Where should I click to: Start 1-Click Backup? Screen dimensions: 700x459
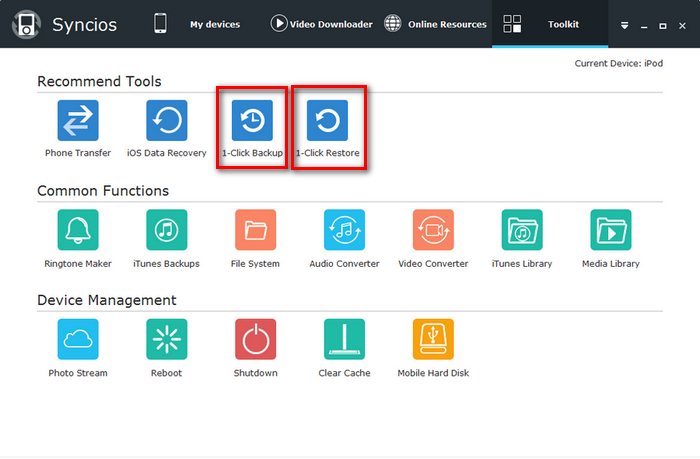[252, 121]
